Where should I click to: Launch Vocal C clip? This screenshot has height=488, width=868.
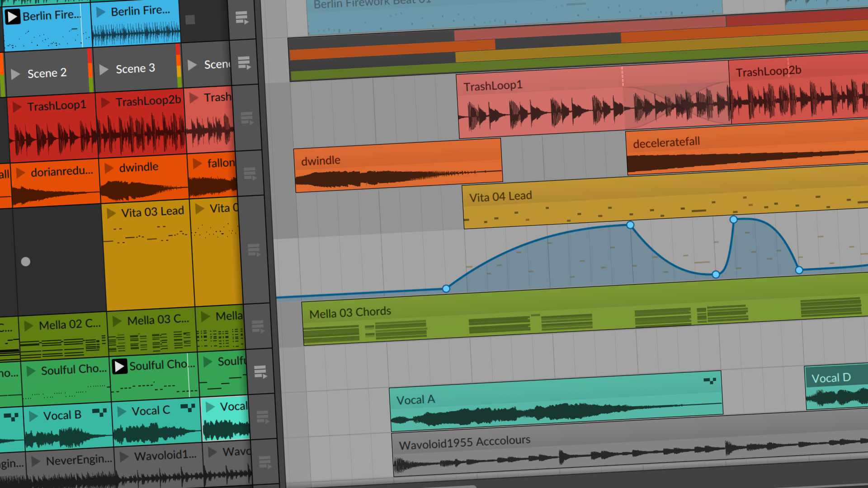point(121,412)
